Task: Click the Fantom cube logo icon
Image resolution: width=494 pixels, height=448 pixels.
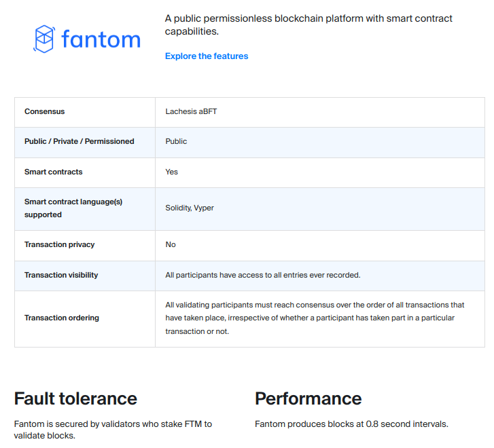Action: pos(43,39)
